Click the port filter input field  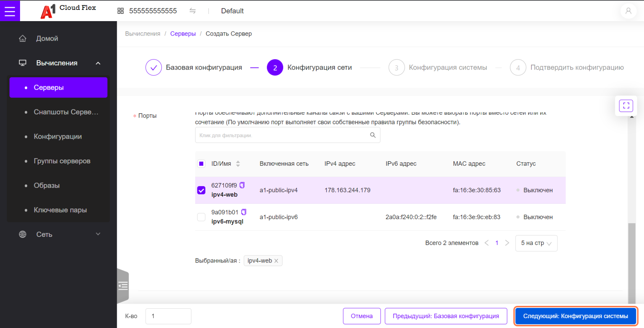pyautogui.click(x=287, y=135)
